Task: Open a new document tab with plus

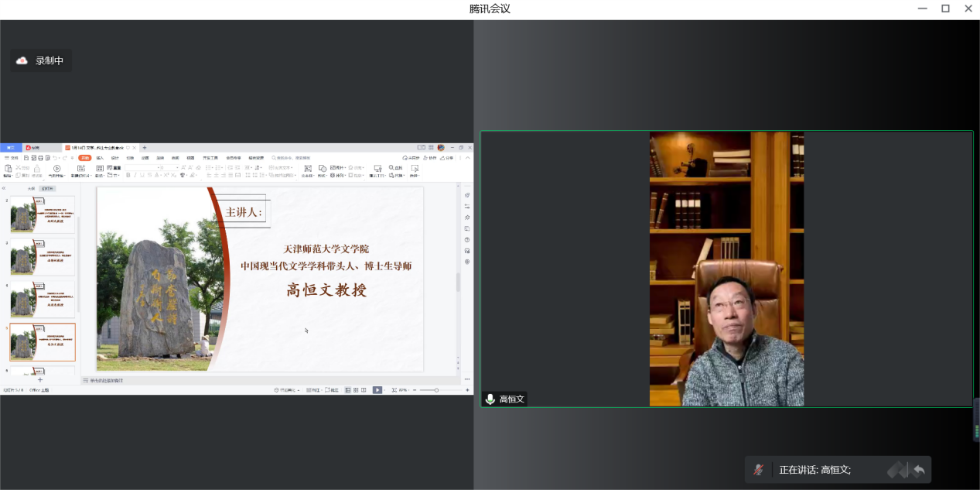Action: point(145,148)
